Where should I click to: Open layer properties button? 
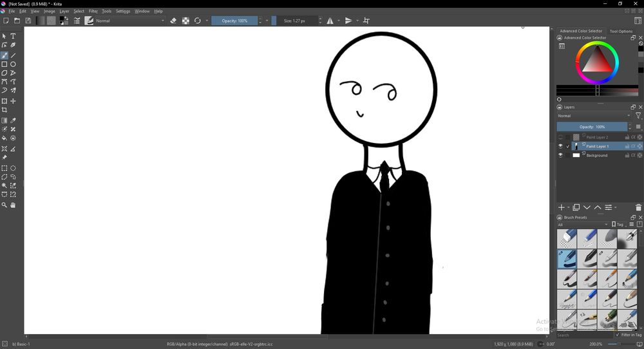tap(609, 207)
